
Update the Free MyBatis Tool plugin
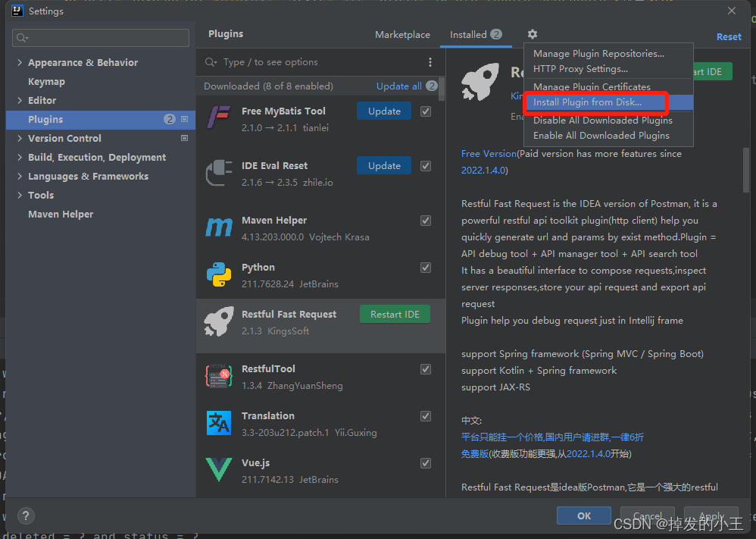tap(384, 111)
